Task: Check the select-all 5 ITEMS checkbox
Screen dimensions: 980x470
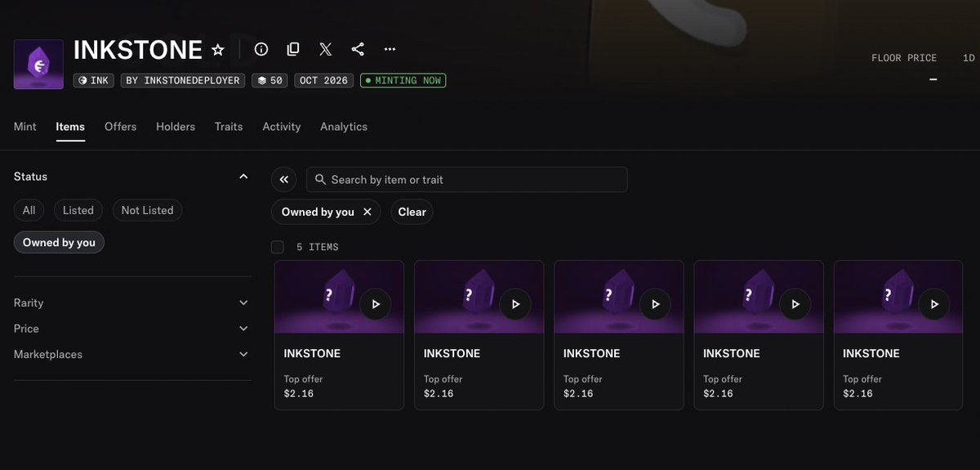Action: point(278,247)
